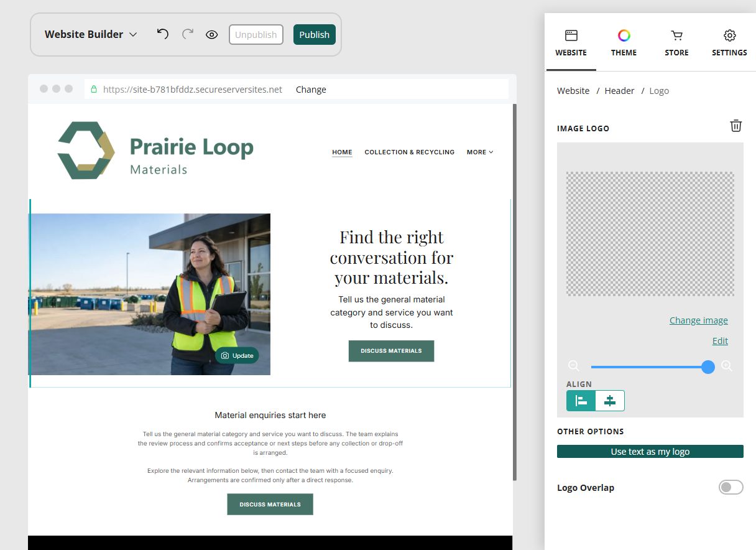Click Use text as my logo
Viewport: 756px width, 550px height.
point(650,452)
